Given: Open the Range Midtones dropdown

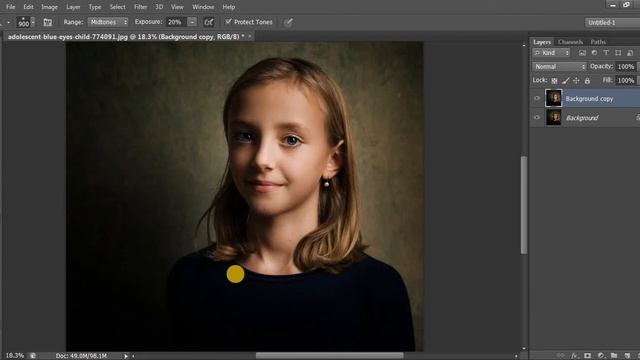Looking at the screenshot, I should pos(108,22).
